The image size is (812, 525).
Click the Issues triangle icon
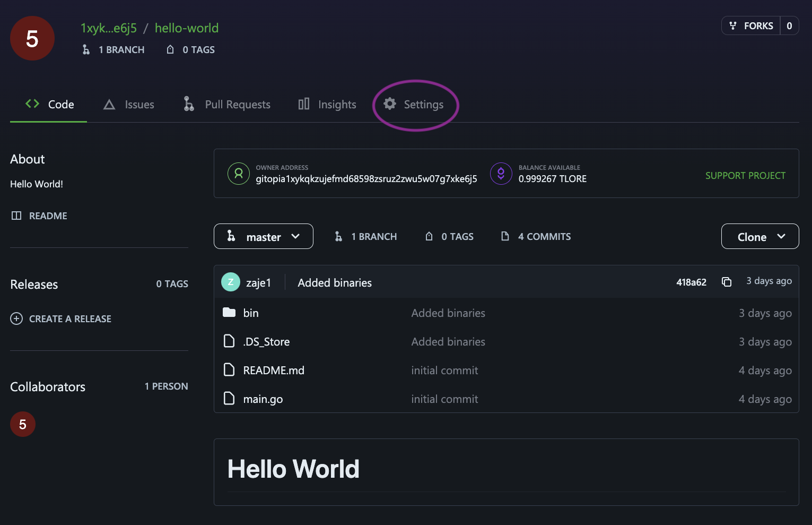pyautogui.click(x=109, y=105)
